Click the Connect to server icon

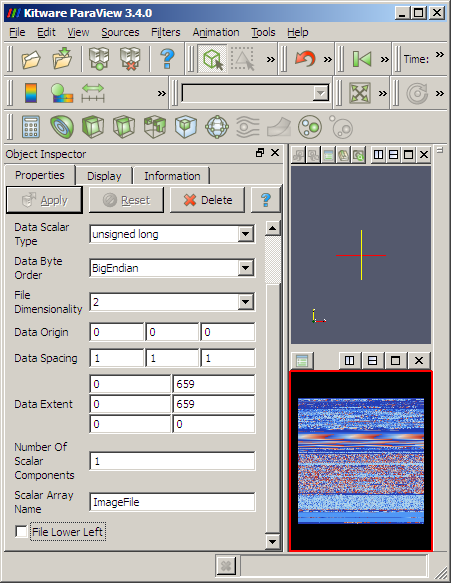[99, 59]
